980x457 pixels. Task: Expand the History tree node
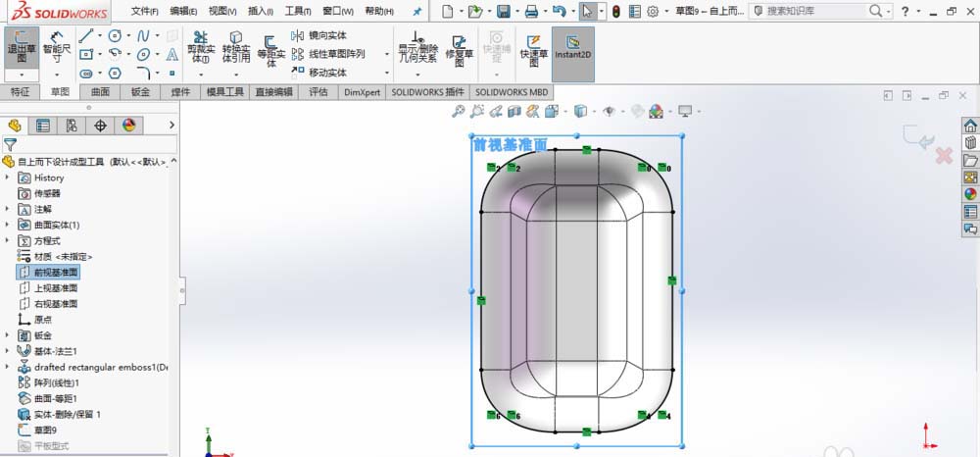tap(8, 178)
